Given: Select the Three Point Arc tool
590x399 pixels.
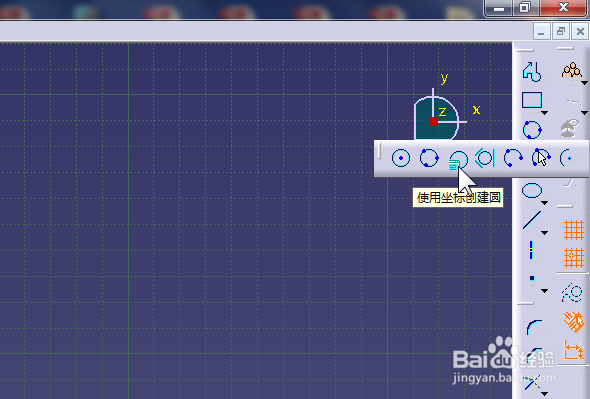Looking at the screenshot, I should (513, 158).
